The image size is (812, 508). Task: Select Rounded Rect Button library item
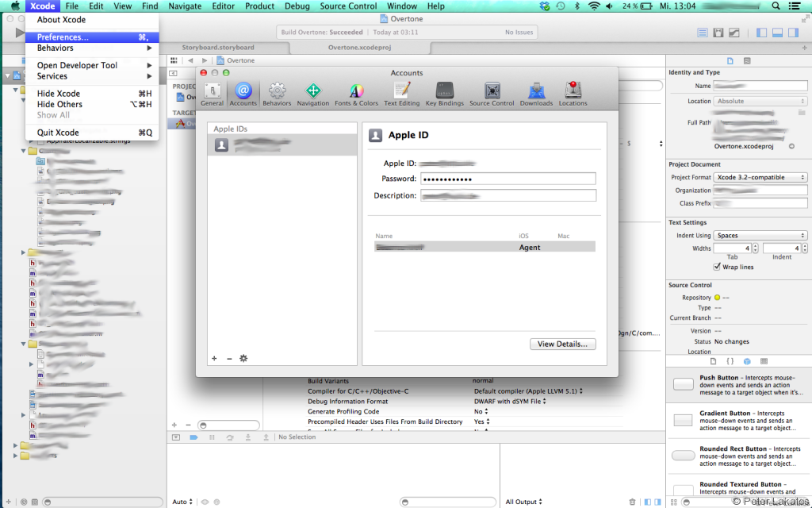[739, 456]
